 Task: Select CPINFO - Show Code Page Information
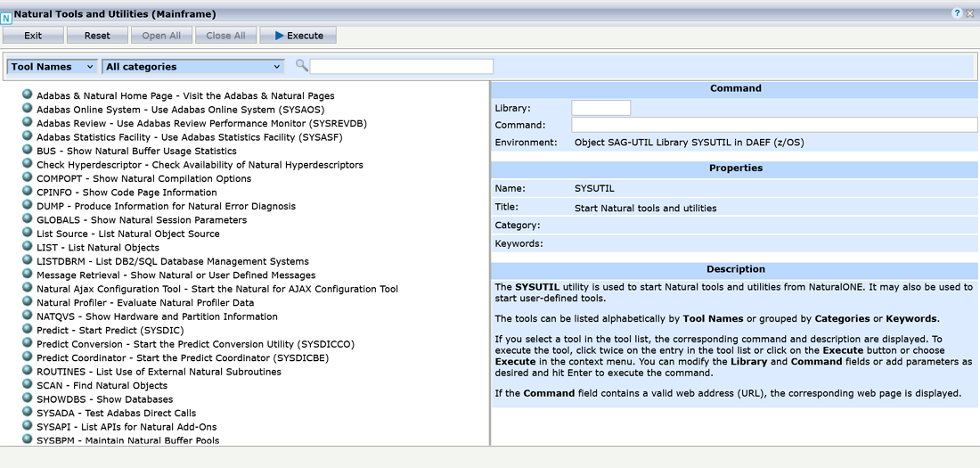pyautogui.click(x=127, y=192)
